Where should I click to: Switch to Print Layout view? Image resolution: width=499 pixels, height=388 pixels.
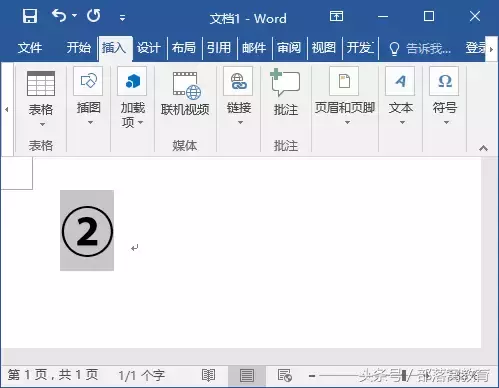tap(247, 376)
